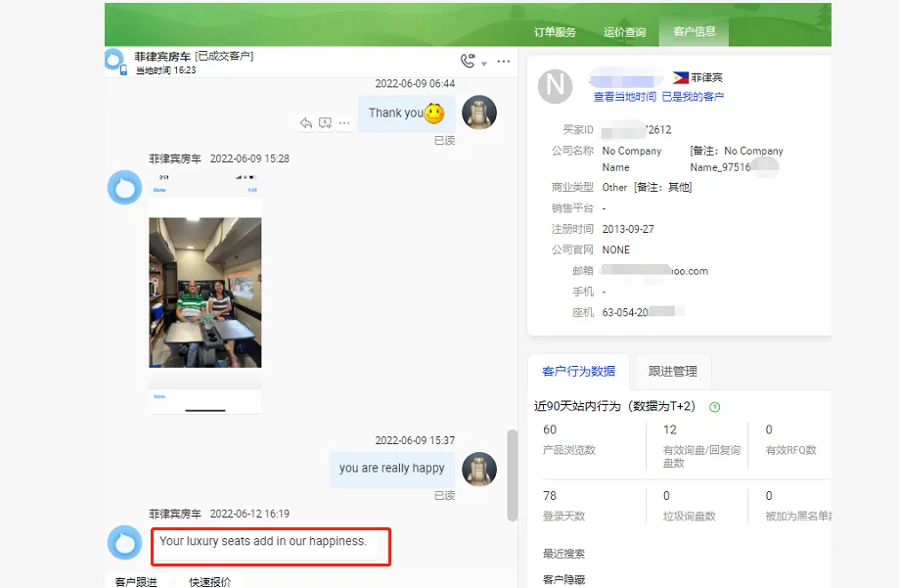Translate the Thank you message icon

click(325, 122)
